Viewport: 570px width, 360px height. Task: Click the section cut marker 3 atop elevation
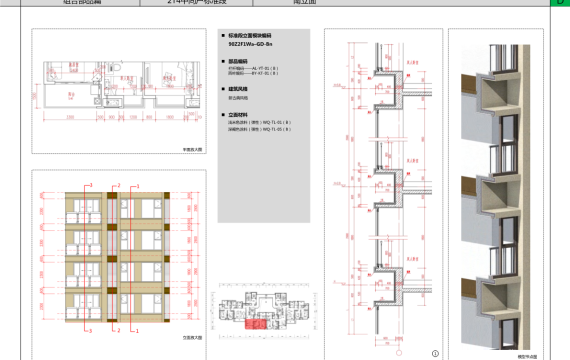[91, 185]
